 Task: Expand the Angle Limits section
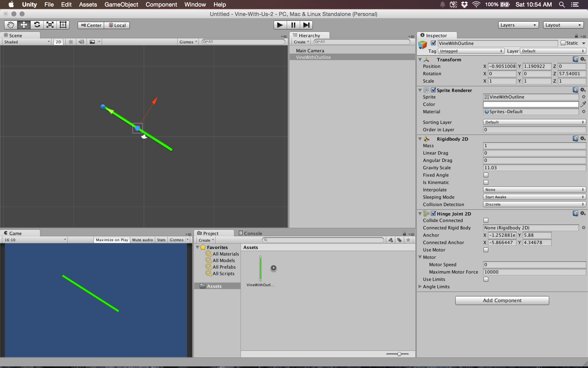coord(420,286)
